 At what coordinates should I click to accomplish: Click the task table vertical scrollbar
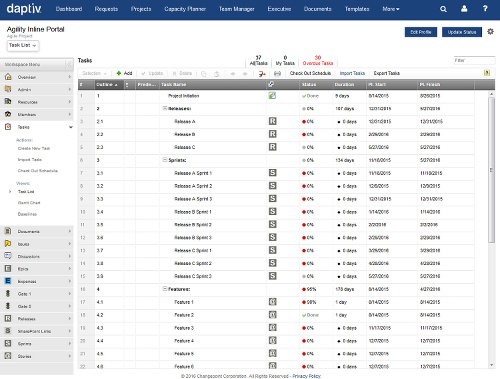click(491, 170)
